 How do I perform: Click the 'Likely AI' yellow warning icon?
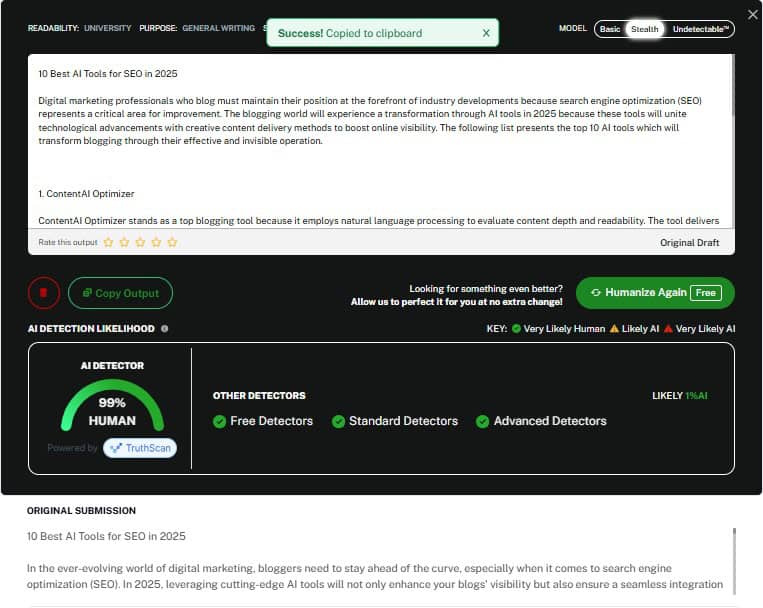pyautogui.click(x=614, y=329)
